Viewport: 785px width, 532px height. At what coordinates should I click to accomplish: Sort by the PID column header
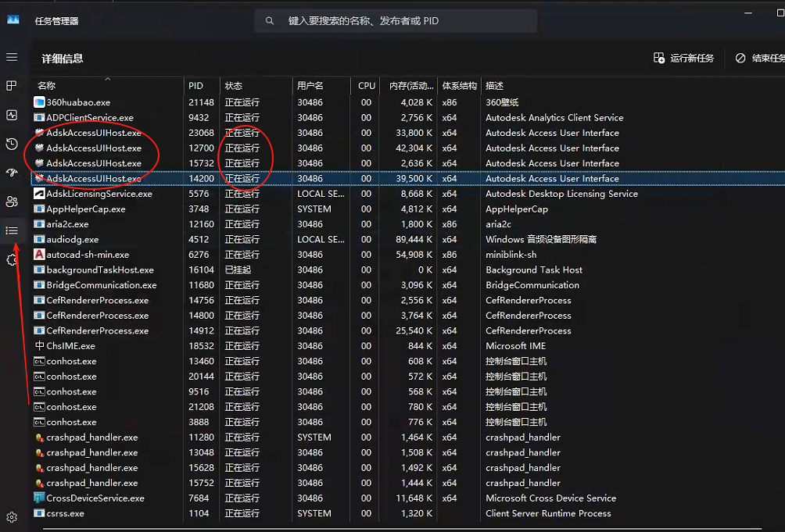202,85
